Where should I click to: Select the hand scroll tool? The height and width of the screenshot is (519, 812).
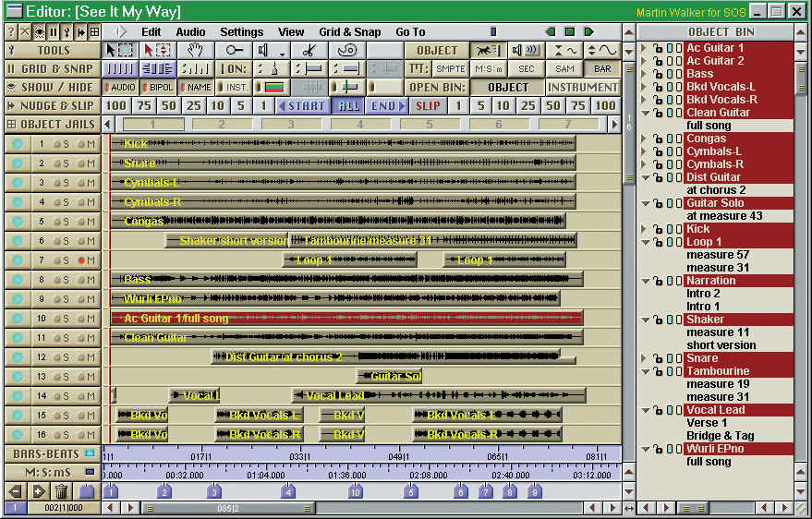coord(195,50)
